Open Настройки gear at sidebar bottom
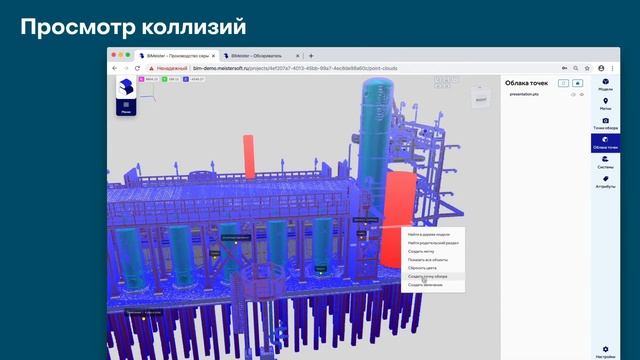The height and width of the screenshot is (360, 640). click(605, 352)
